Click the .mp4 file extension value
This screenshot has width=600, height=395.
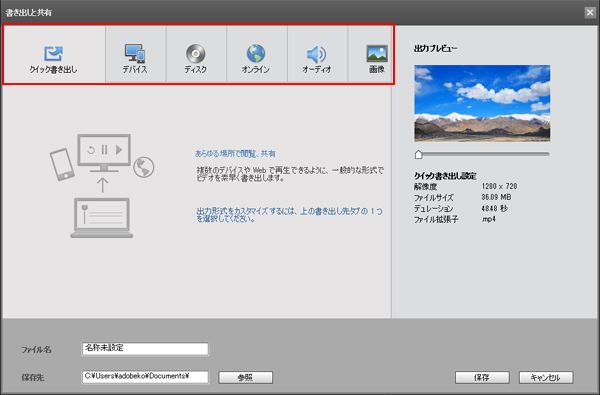tap(489, 219)
